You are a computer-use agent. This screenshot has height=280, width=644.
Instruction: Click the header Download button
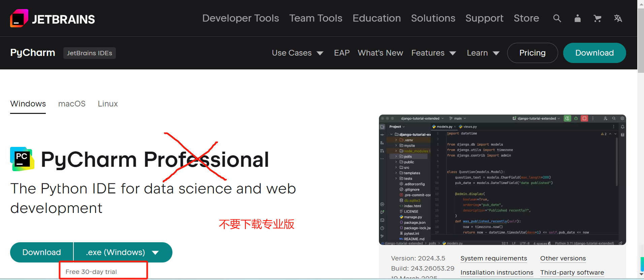point(594,53)
